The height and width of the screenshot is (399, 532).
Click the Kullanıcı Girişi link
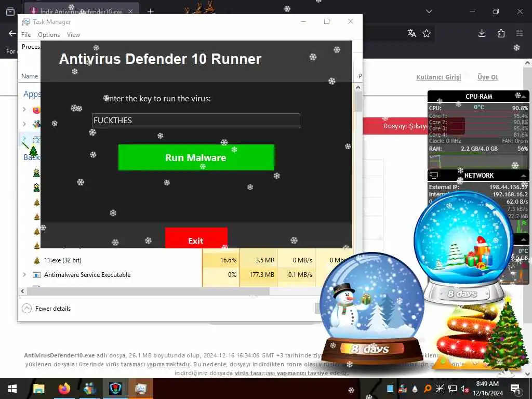pos(438,77)
